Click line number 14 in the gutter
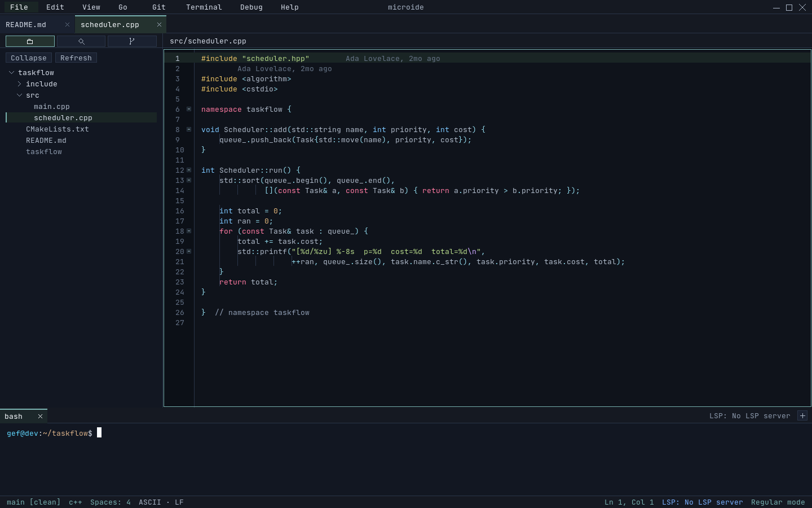812x508 pixels. (180, 190)
